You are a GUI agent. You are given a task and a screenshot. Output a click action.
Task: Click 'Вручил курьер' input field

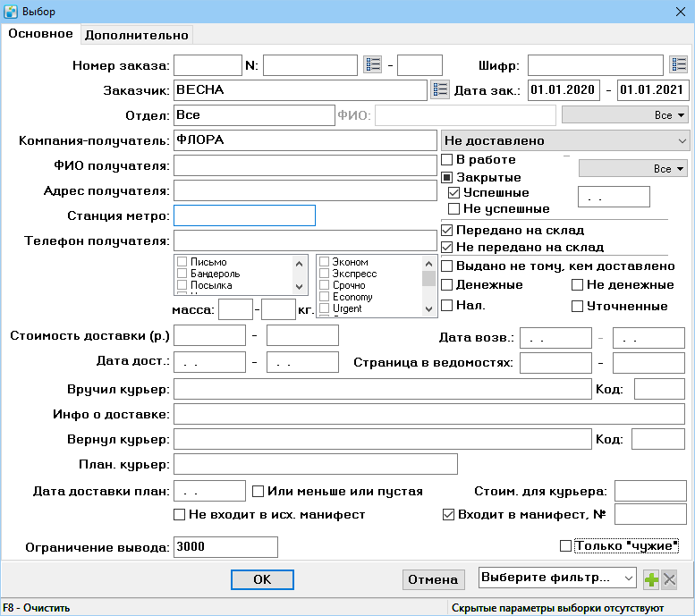click(x=383, y=389)
